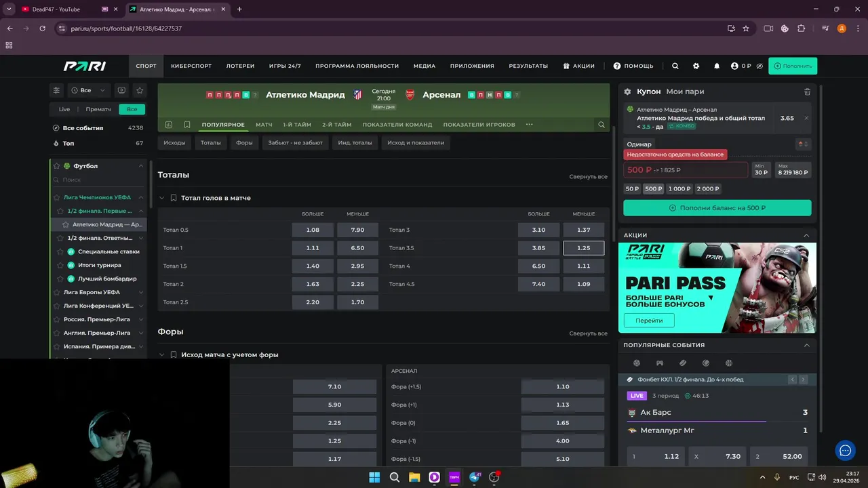Select hockey puck icon in popular events

[682, 363]
